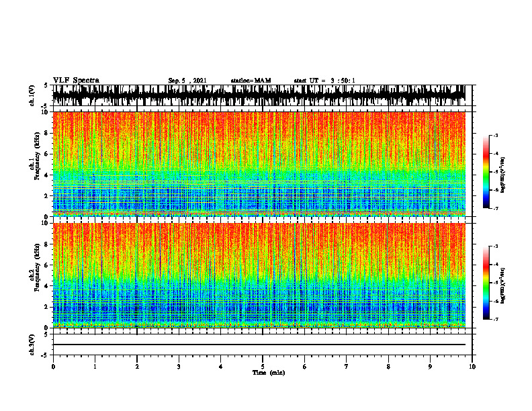Click the time axis tick label '2'

coord(137,367)
